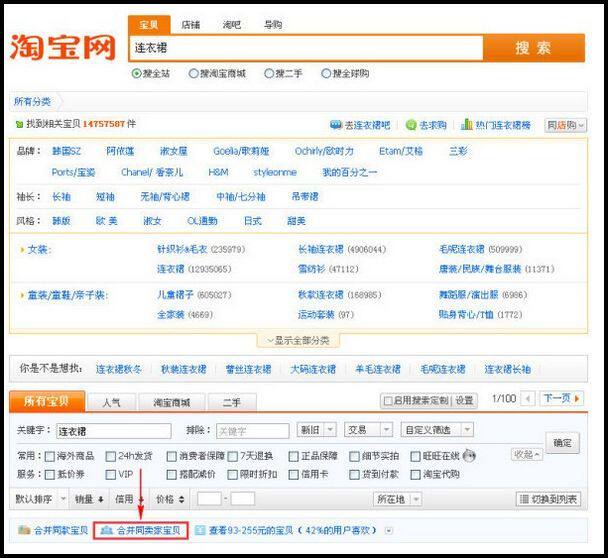Open the 新旧 dropdown
Viewport: 608px width, 558px height.
tap(316, 430)
